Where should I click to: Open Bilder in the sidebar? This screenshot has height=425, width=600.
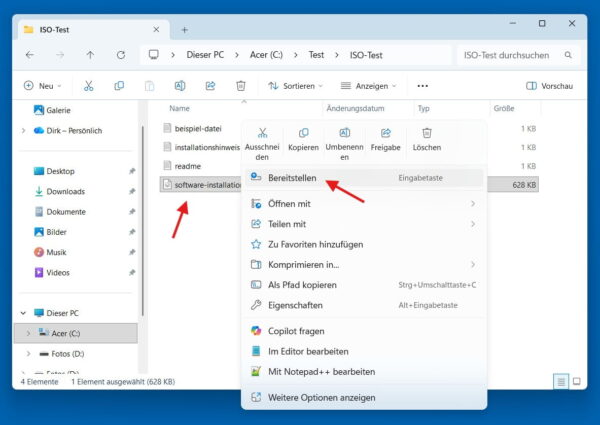tap(51, 232)
